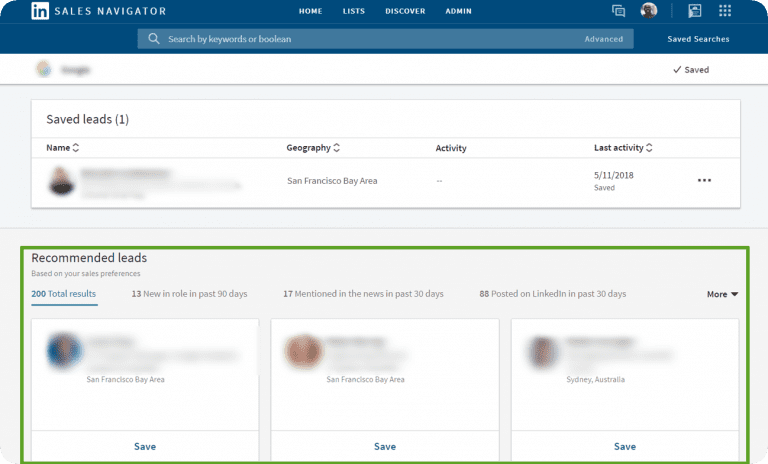Image resolution: width=768 pixels, height=464 pixels.
Task: Sort saved leads by Geography
Action: [312, 148]
